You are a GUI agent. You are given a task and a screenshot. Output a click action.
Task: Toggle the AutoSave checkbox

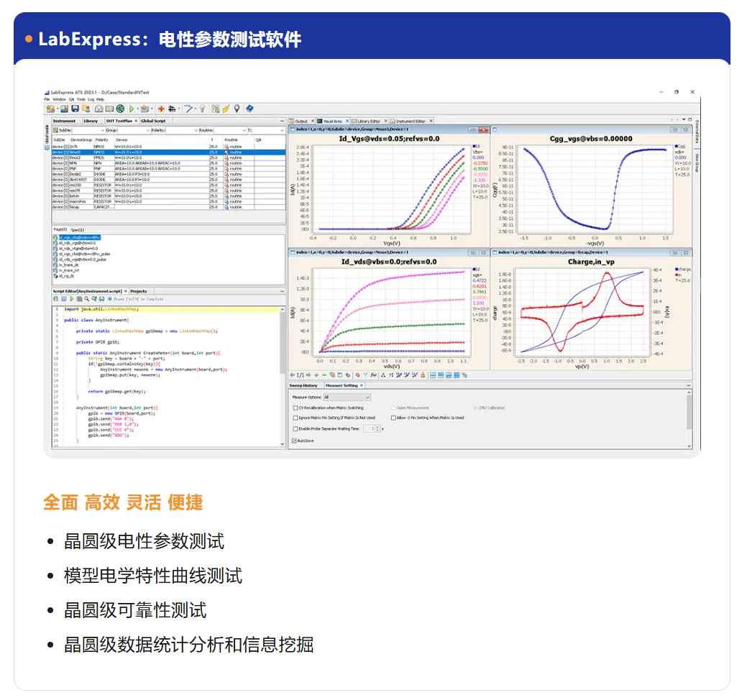click(x=295, y=440)
